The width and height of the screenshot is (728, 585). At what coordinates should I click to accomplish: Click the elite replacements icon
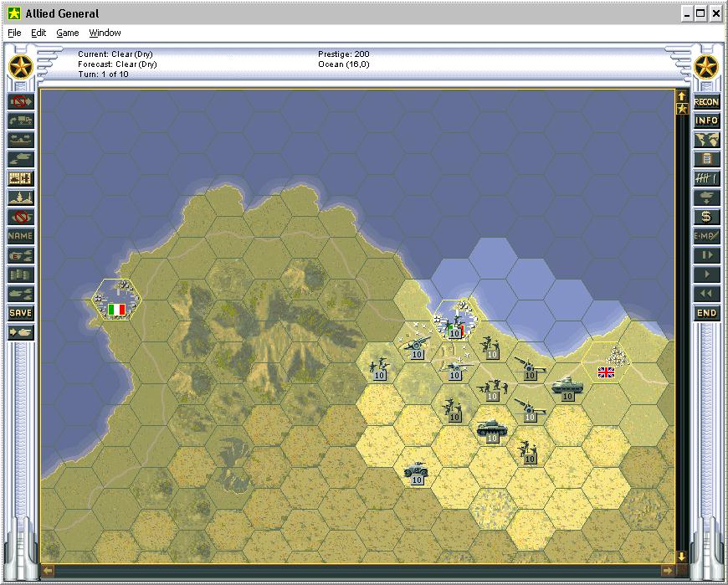[21, 255]
